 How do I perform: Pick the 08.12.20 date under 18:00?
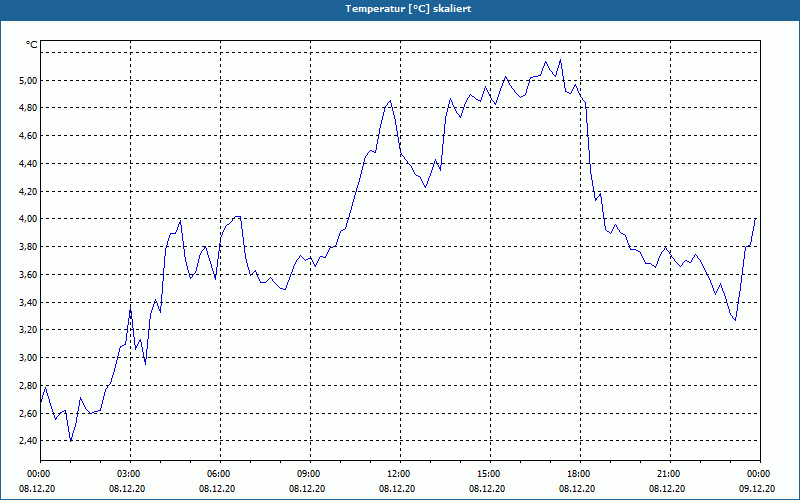pos(577,488)
